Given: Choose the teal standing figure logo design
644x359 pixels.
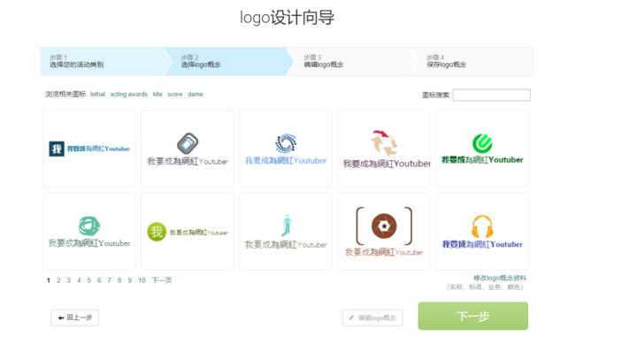Looking at the screenshot, I should click(286, 232).
